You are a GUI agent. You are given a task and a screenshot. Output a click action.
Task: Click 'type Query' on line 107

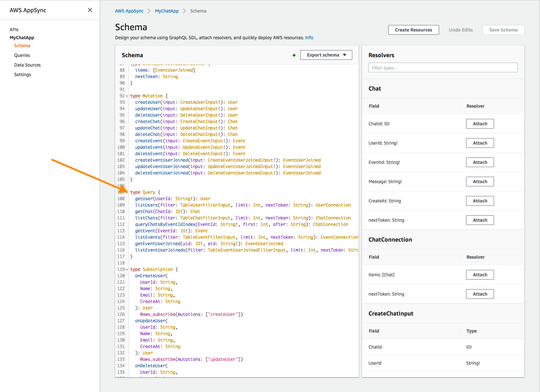coord(143,192)
